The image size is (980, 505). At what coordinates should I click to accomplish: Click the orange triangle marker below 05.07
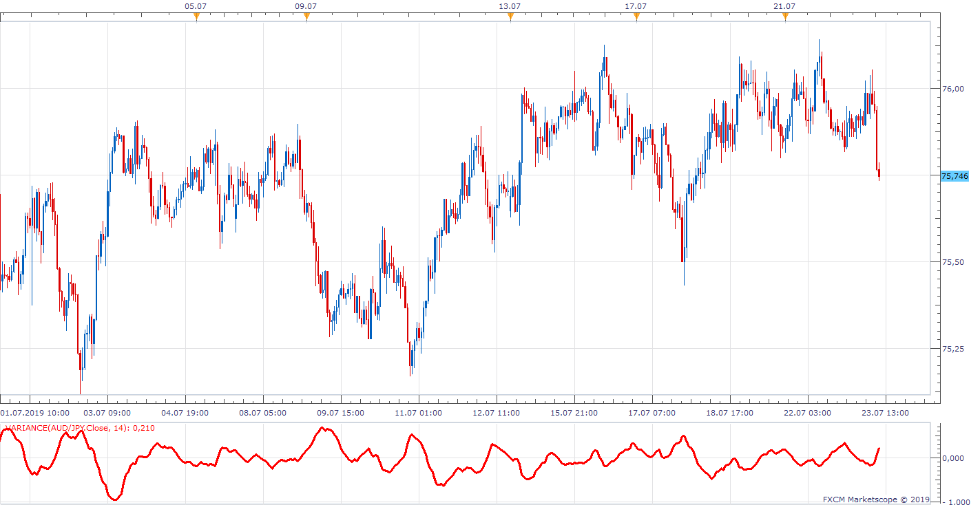coord(196,17)
